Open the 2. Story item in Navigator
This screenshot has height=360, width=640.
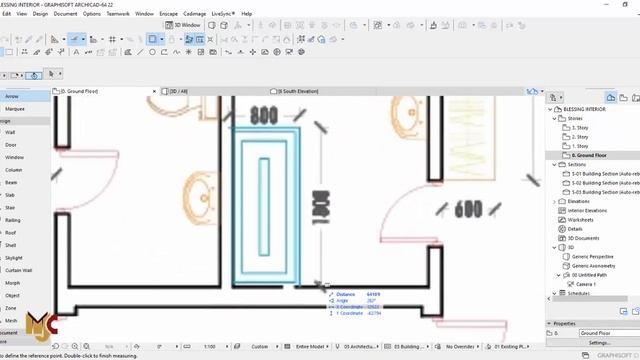pos(580,137)
